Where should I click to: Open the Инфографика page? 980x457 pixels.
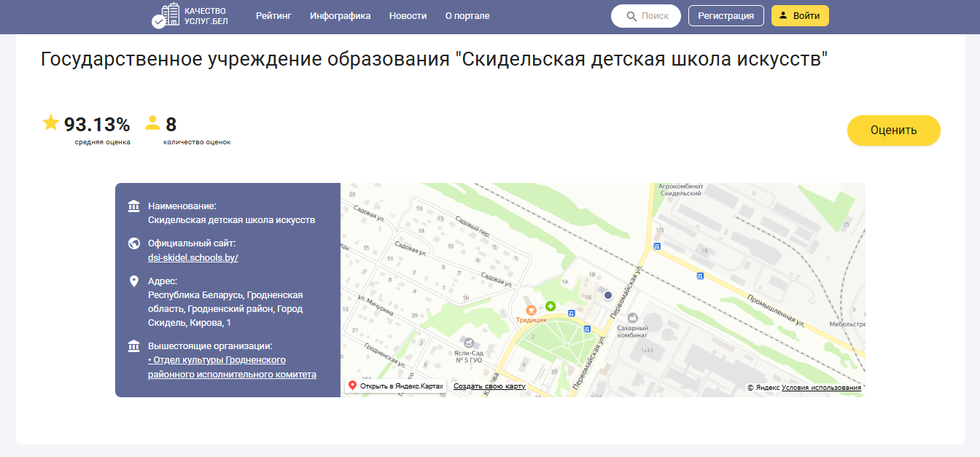coord(340,16)
